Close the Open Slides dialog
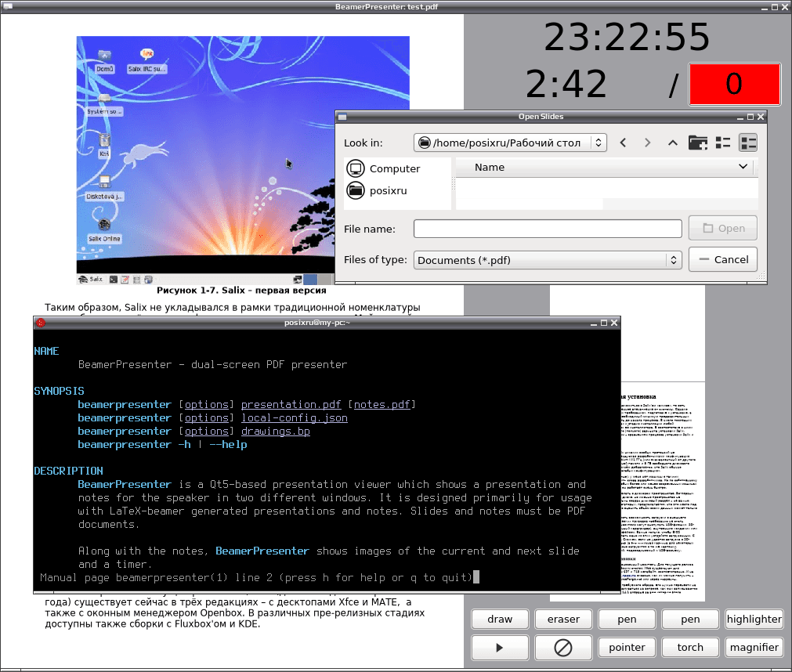Screen dimensions: 792x672 coord(761,117)
